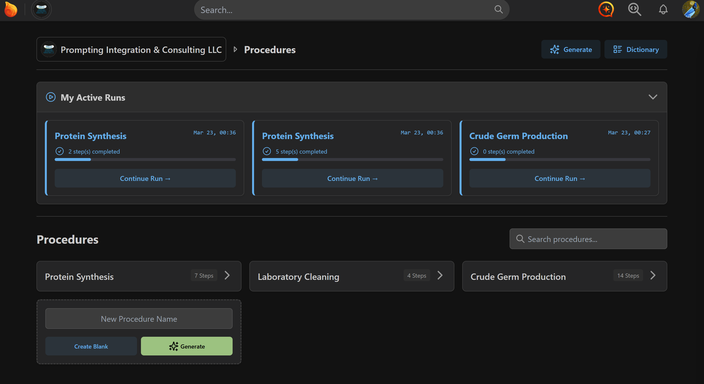Click the top Search field
The height and width of the screenshot is (384, 704).
[x=352, y=10]
